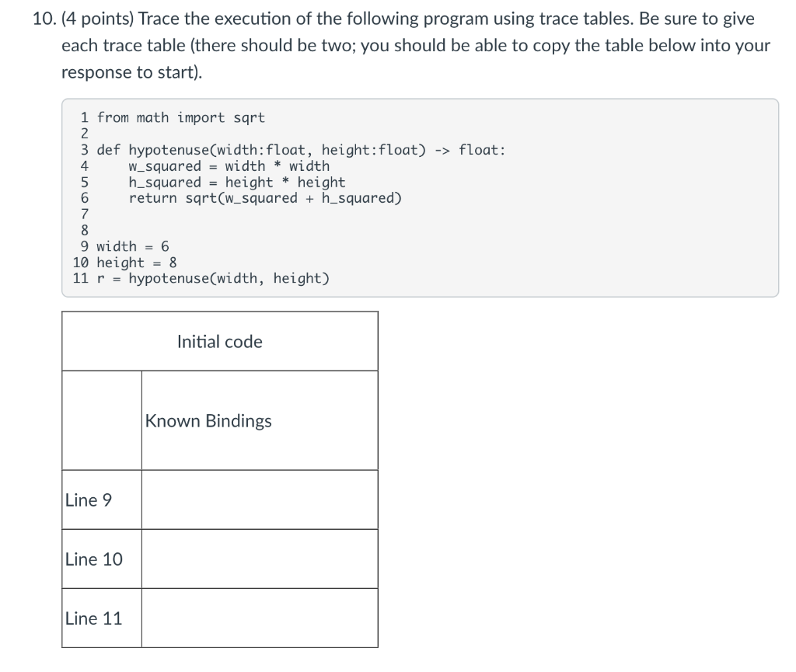Click code line "from math import sqrt"
Viewport: 796px width, 672px height.
(x=180, y=117)
